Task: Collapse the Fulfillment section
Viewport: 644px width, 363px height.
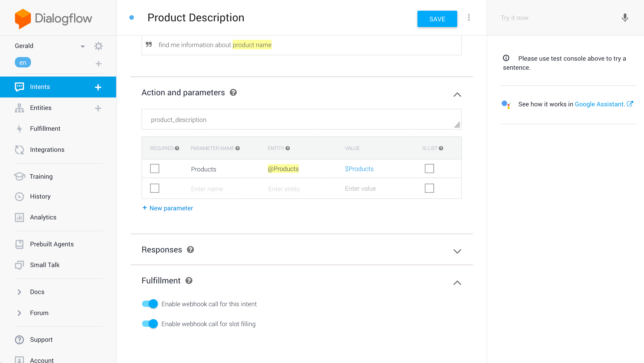Action: pos(457,283)
